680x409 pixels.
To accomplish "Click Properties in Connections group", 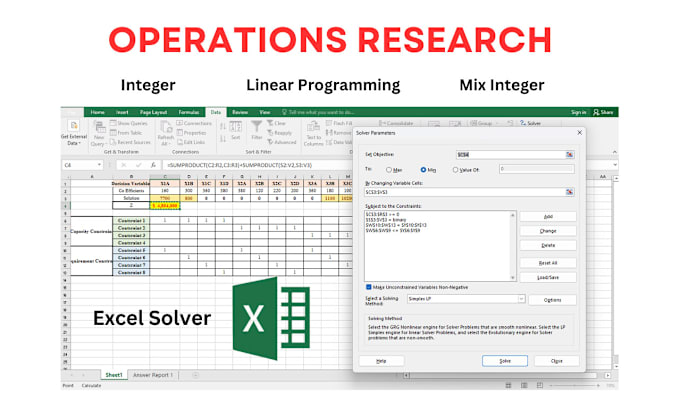I will 191,133.
